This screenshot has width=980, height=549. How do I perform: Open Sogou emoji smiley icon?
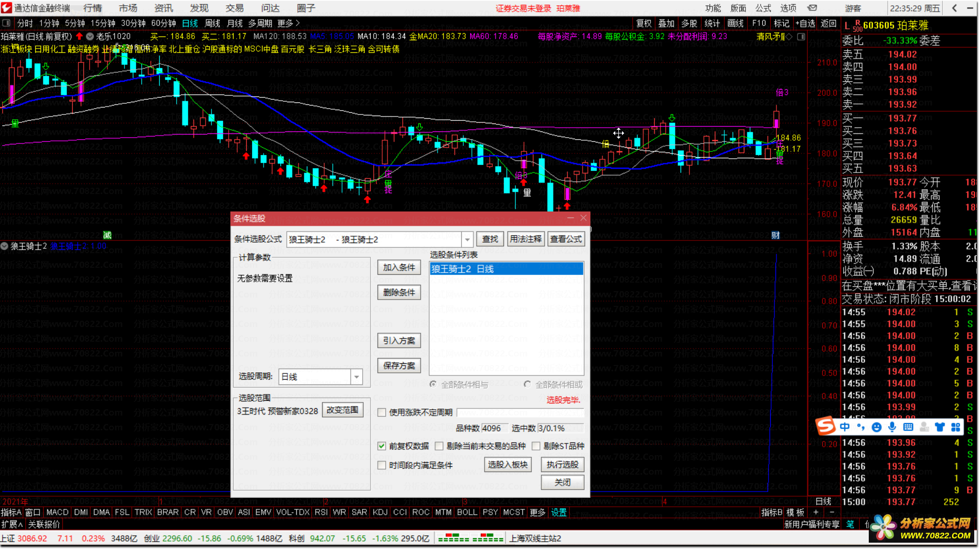coord(876,427)
